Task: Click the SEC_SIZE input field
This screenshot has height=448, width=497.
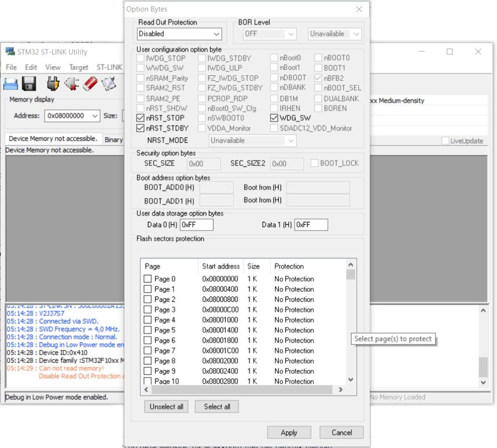Action: coord(204,164)
